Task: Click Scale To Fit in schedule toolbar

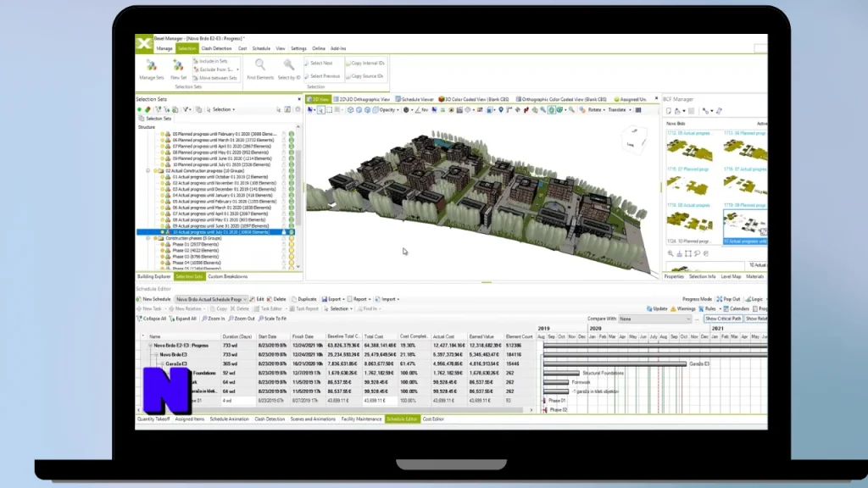Action: (x=272, y=319)
